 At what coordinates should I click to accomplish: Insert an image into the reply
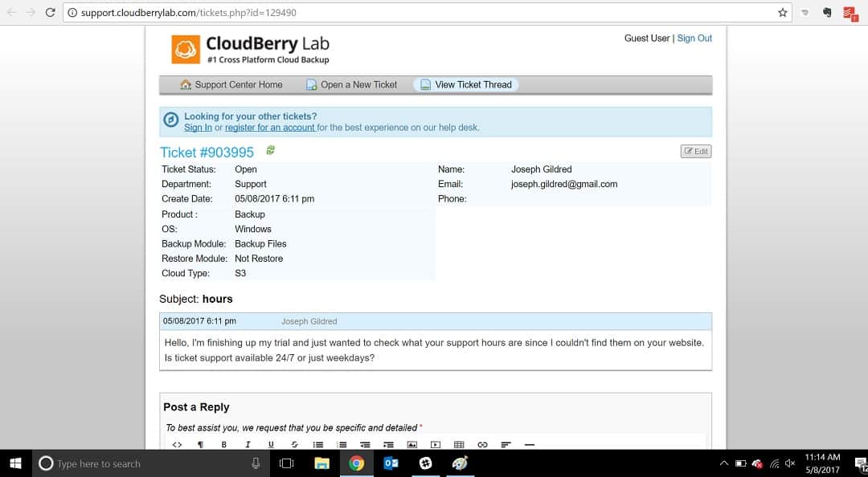(x=411, y=444)
